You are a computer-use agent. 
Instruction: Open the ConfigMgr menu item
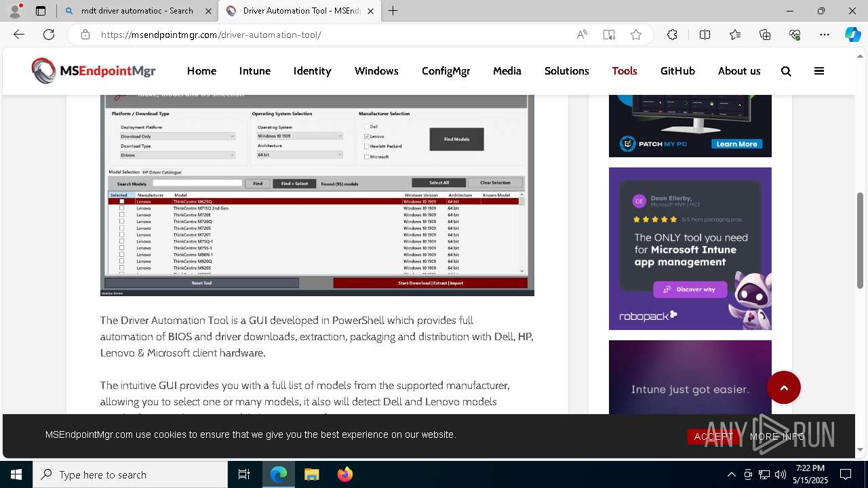446,71
